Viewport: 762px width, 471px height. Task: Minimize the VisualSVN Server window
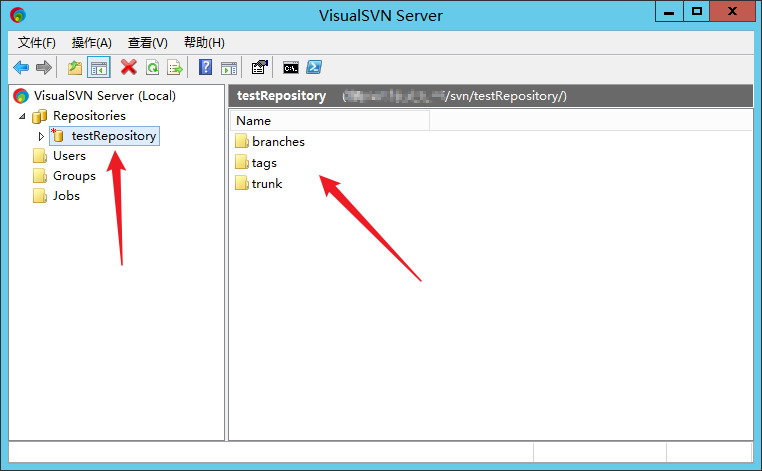[x=669, y=12]
